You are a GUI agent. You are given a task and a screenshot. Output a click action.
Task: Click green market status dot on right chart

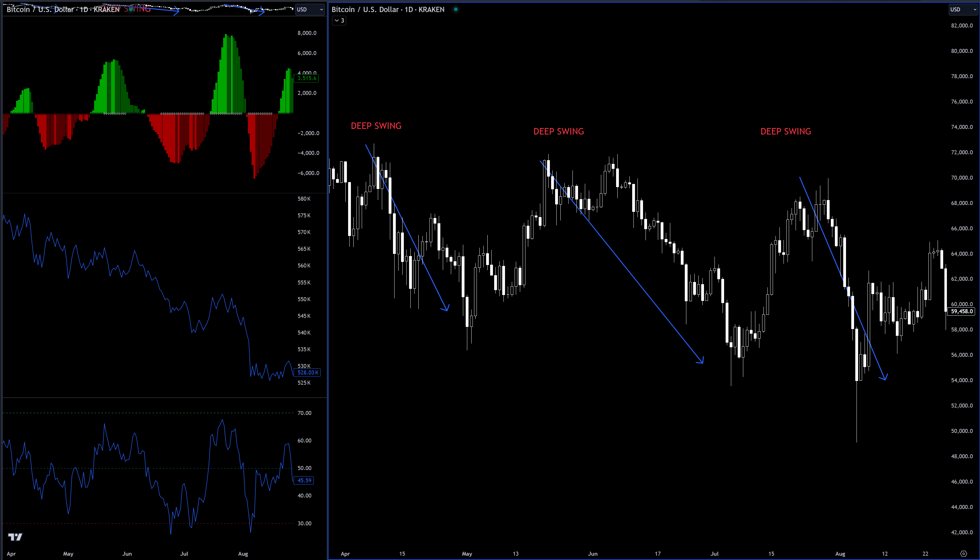coord(455,9)
